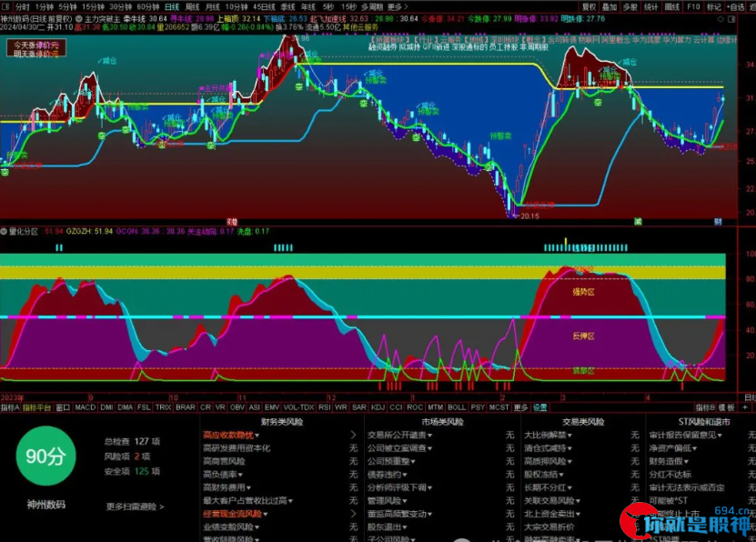Select the MACD indicator
Image resolution: width=756 pixels, height=542 pixels.
coord(86,407)
